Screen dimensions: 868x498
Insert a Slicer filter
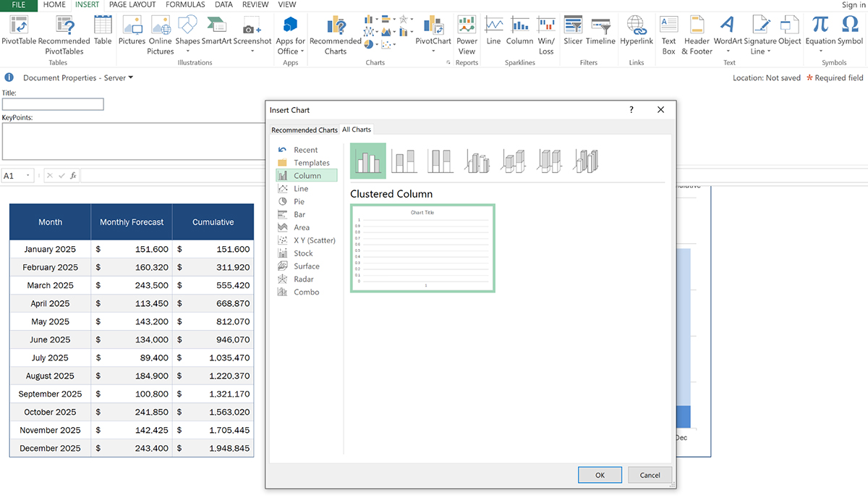tap(572, 33)
